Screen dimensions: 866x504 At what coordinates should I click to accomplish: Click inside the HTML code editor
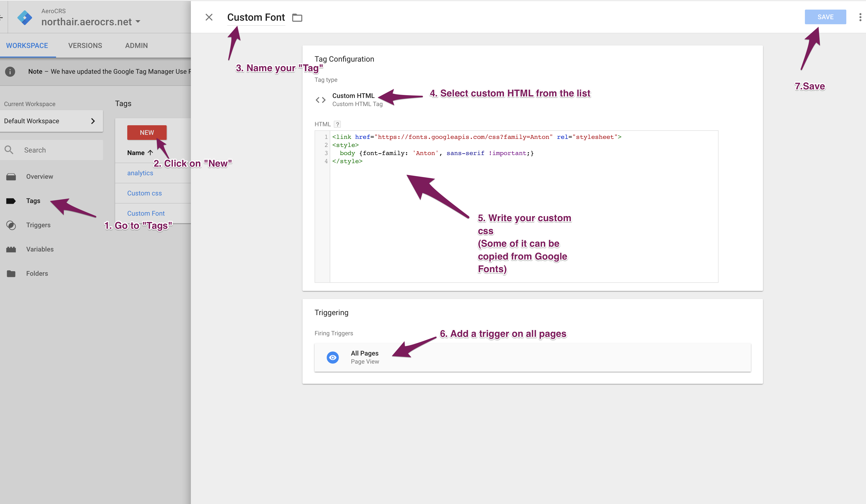[x=524, y=206]
